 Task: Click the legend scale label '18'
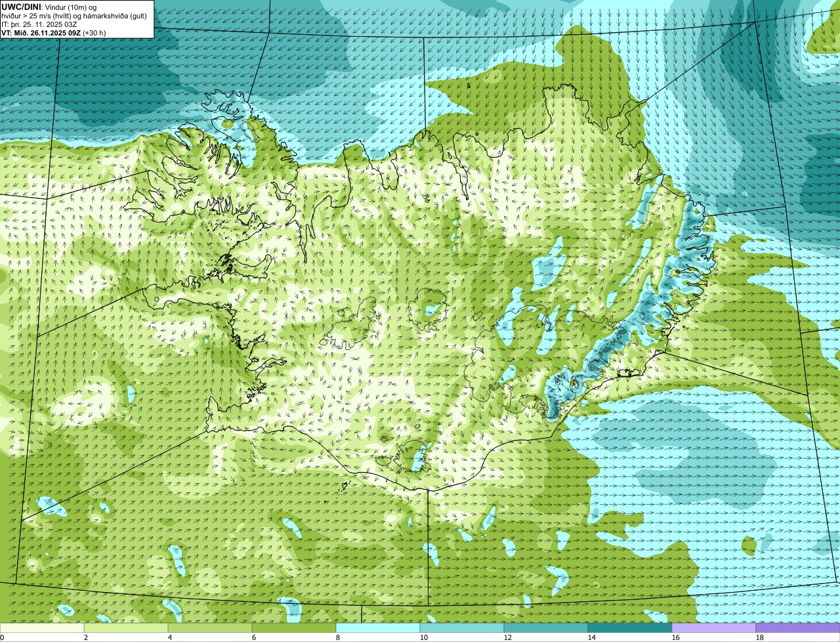coord(760,637)
